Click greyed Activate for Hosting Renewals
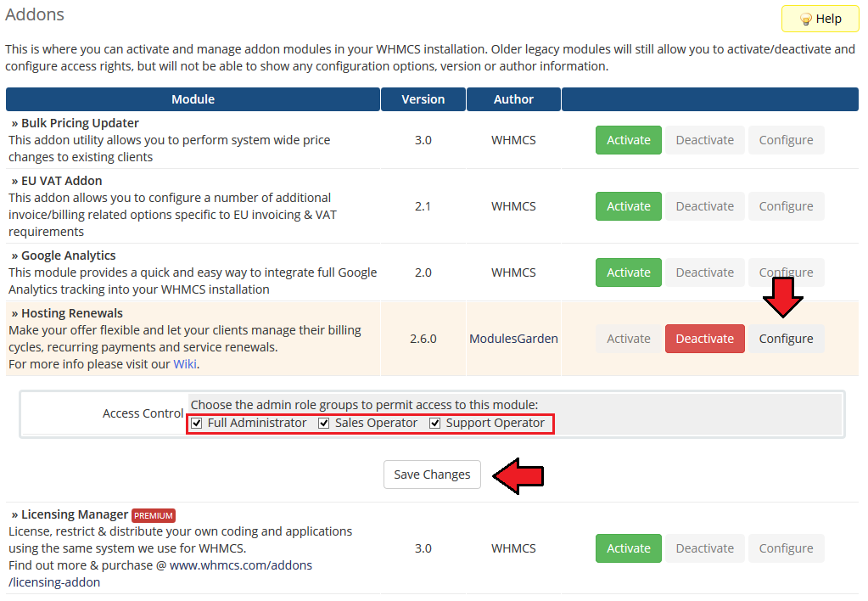This screenshot has width=868, height=601. click(x=629, y=339)
